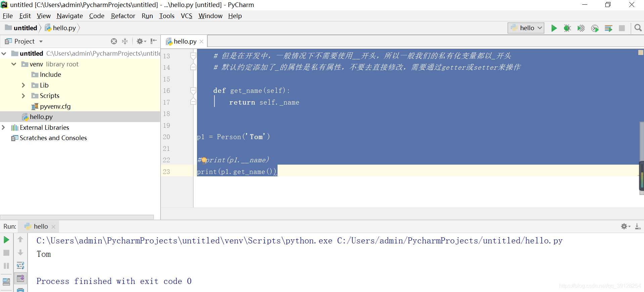
Task: Open the Project view dropdown
Action: point(41,42)
